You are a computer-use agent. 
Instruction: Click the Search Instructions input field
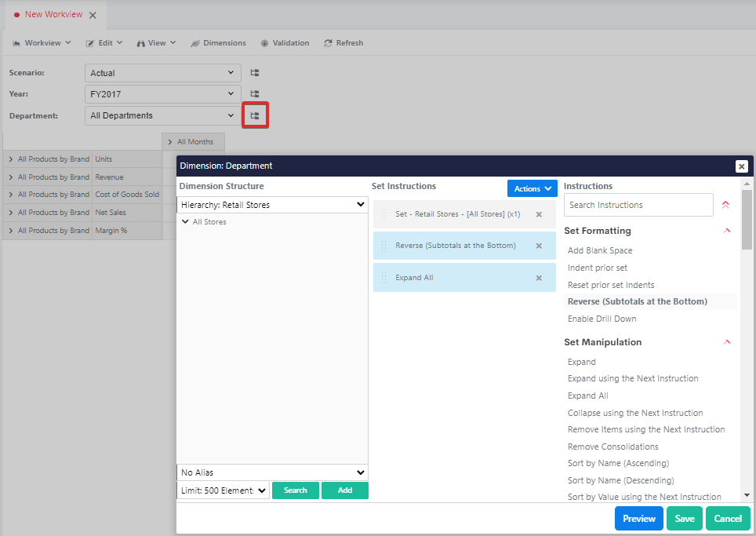pos(638,205)
